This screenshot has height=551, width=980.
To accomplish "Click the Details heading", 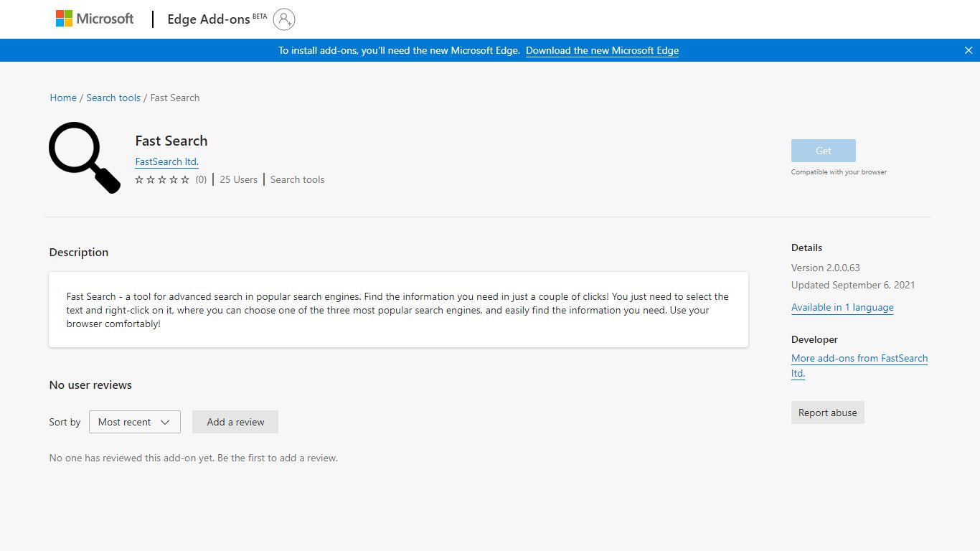I will (x=806, y=248).
